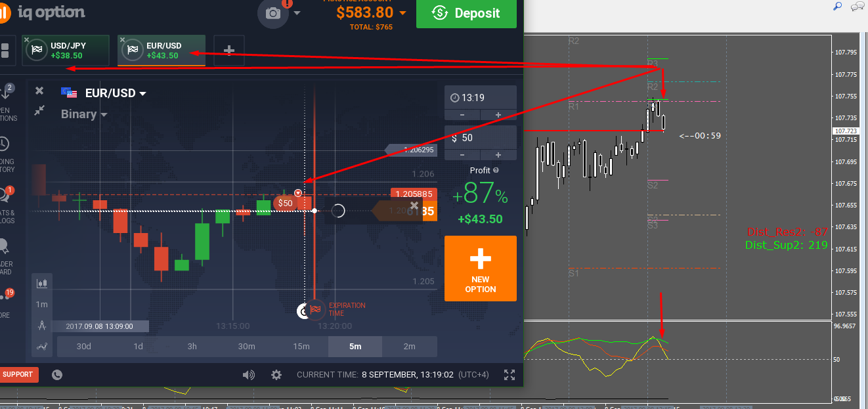The image size is (868, 409).
Task: Switch to the EUR/USD asset tab
Action: (162, 51)
